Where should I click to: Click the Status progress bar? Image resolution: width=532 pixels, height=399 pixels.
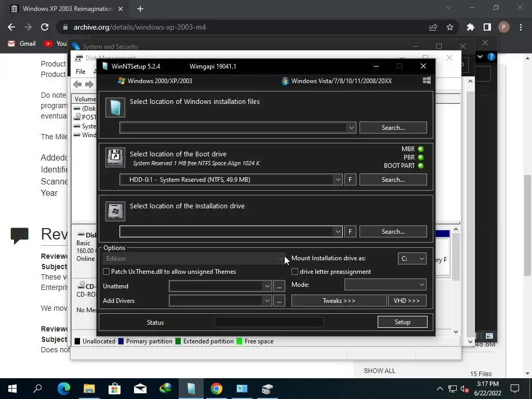click(x=269, y=322)
